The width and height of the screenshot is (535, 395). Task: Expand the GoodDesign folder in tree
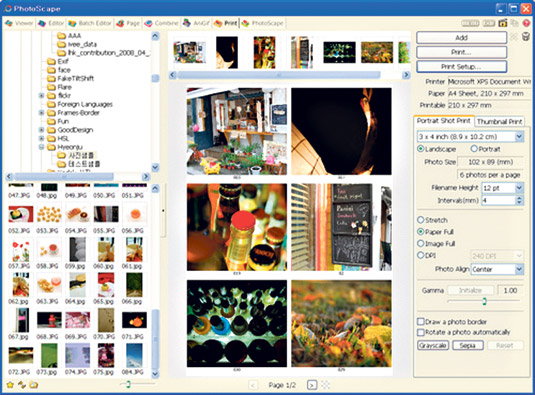(x=41, y=130)
